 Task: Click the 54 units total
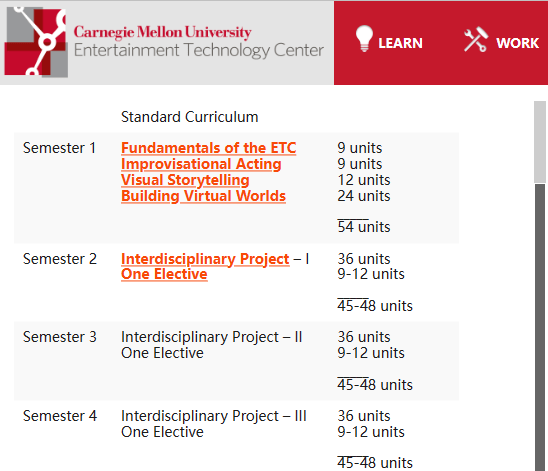(x=363, y=227)
